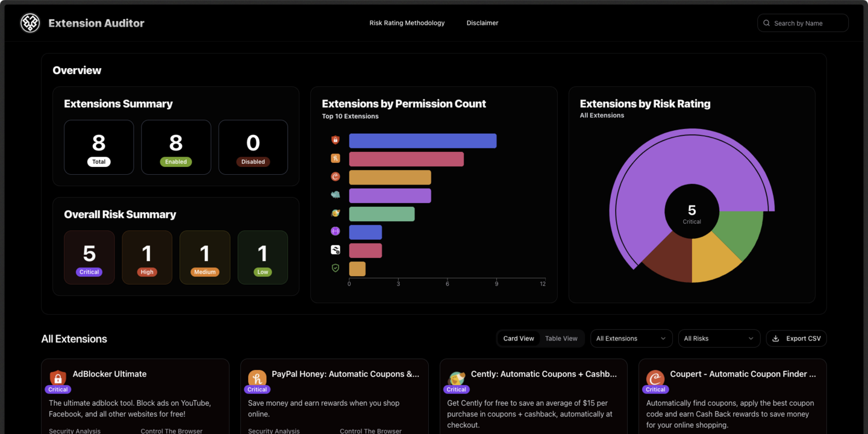Click the Honey icon in the permission chart
Screen dimensions: 868x434
click(336, 158)
